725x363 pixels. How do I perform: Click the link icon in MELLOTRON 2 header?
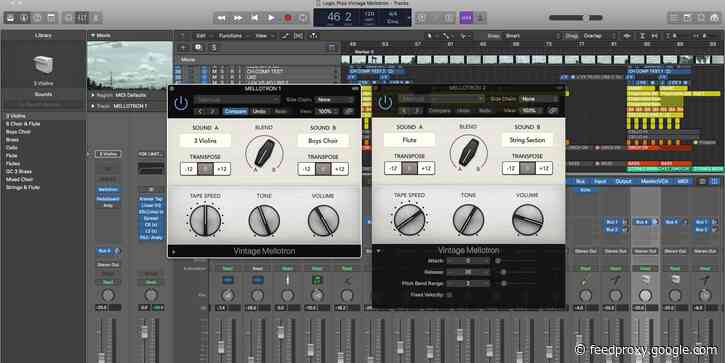coord(553,111)
